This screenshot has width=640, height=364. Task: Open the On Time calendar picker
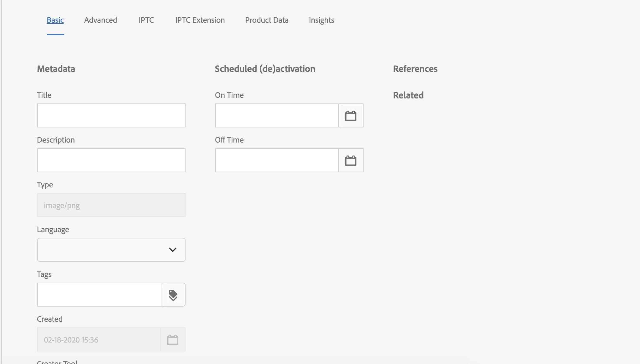coord(351,116)
